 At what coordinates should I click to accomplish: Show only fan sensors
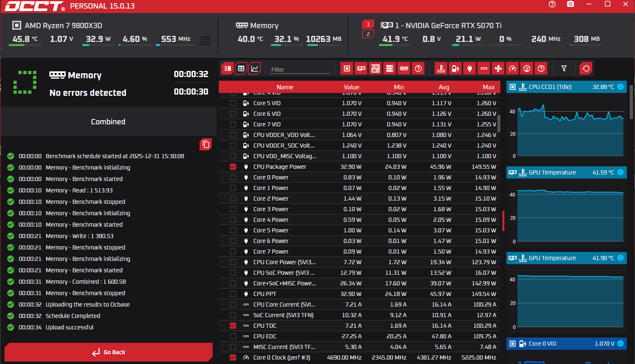[x=498, y=68]
